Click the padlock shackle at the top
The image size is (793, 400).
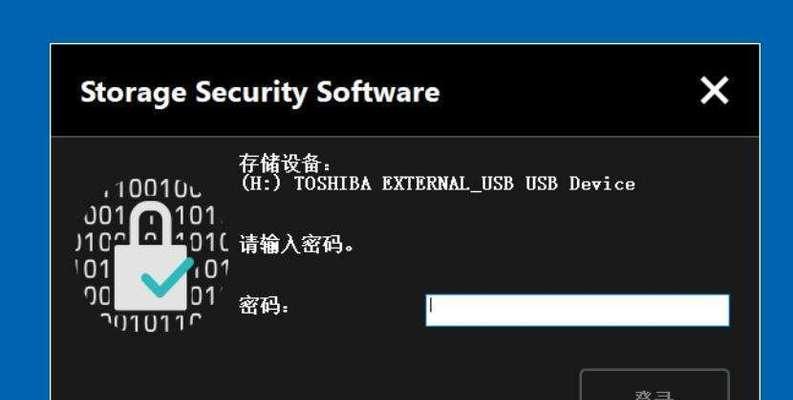[150, 224]
